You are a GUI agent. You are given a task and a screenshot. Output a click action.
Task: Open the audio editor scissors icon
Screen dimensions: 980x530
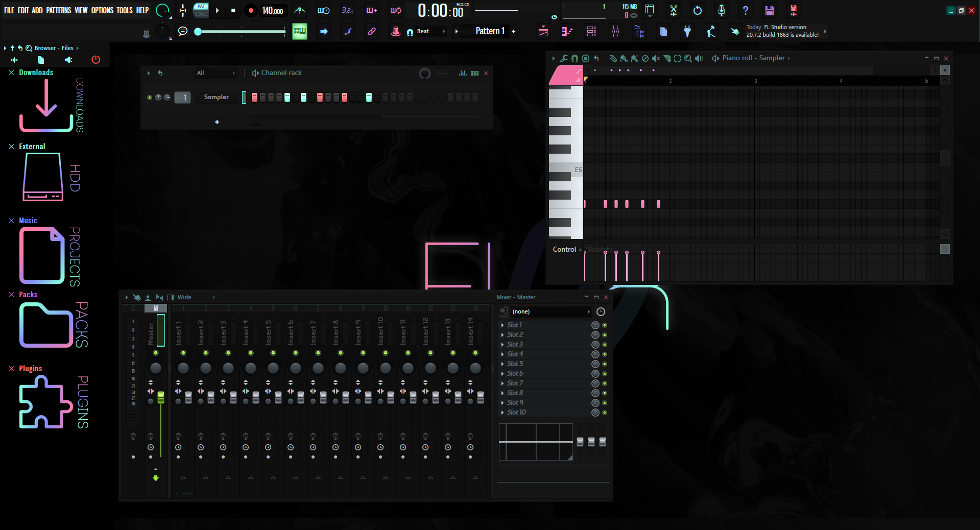coord(674,10)
